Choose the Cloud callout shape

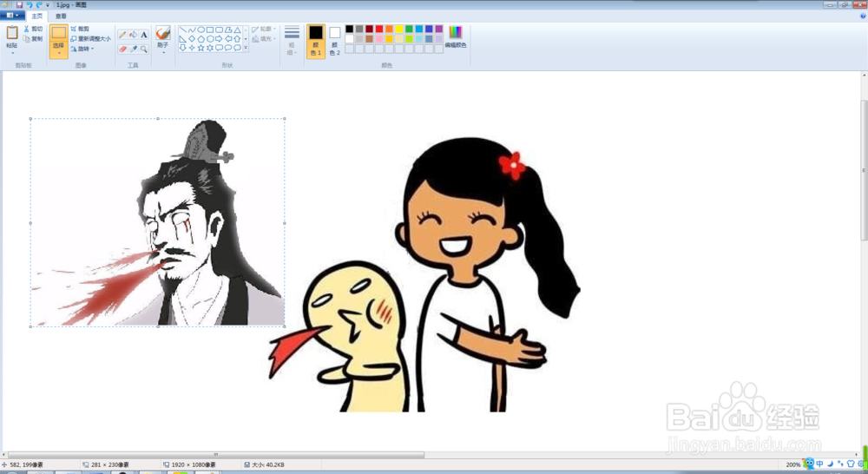237,48
